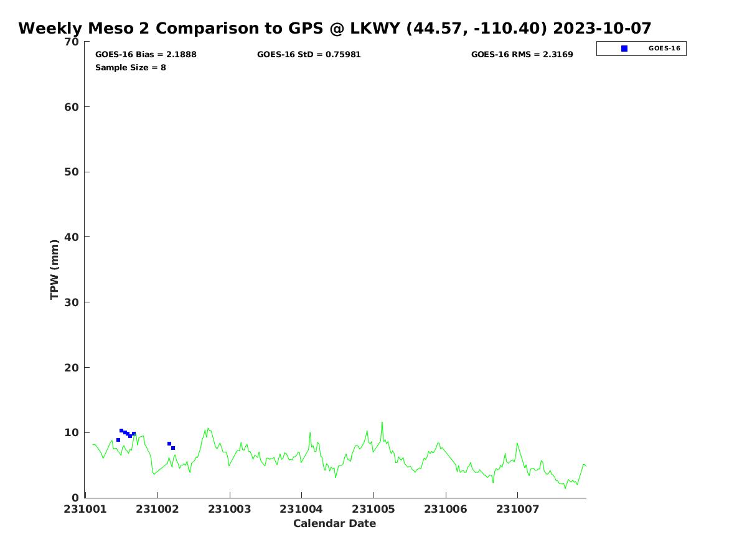Screen dimensions: 747x560
Task: Click the 231003 x-axis tick label
Action: click(x=230, y=509)
